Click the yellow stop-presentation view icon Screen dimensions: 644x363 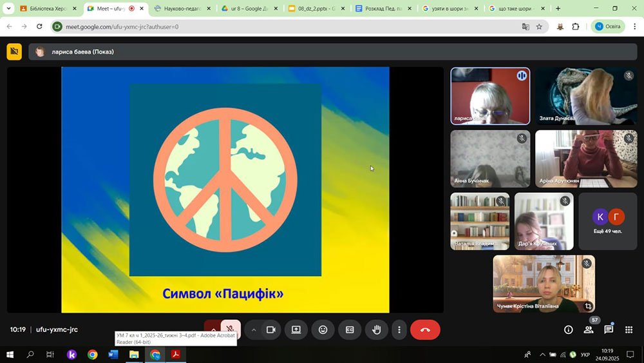click(x=14, y=52)
